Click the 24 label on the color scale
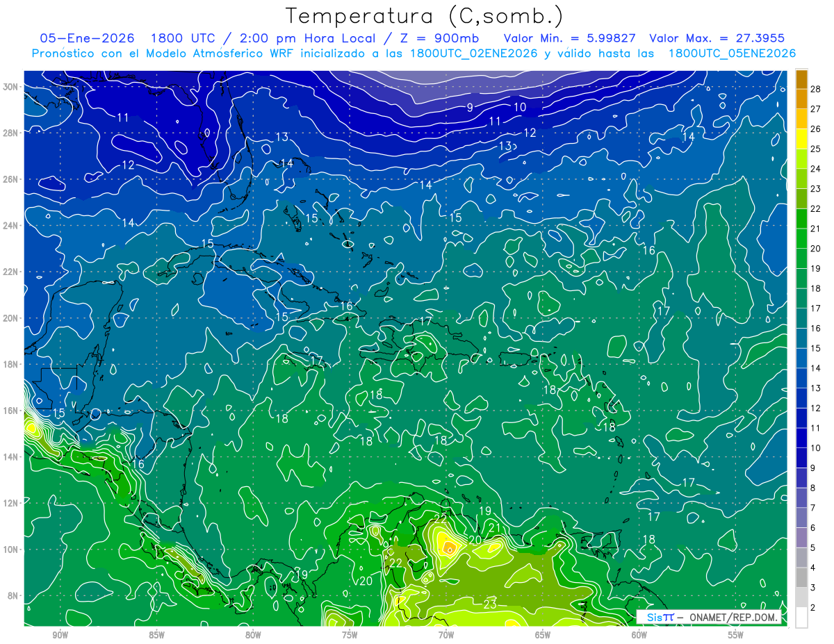Screen dimensions: 834x644 [816, 168]
